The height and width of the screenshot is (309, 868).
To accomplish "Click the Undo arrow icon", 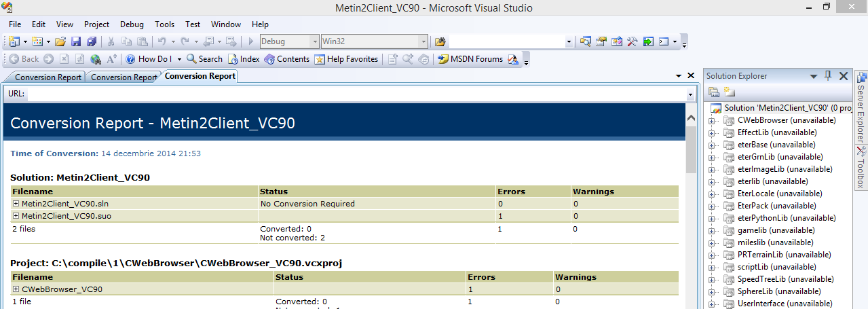I will (x=162, y=41).
